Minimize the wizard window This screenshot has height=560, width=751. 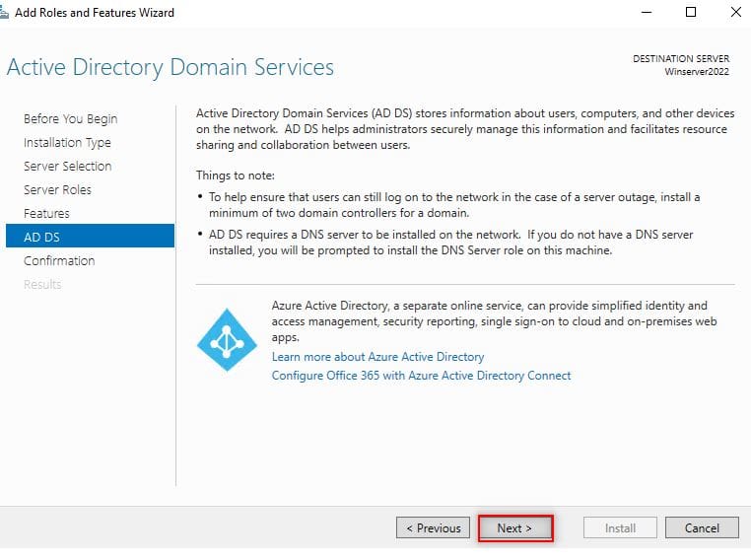point(647,13)
